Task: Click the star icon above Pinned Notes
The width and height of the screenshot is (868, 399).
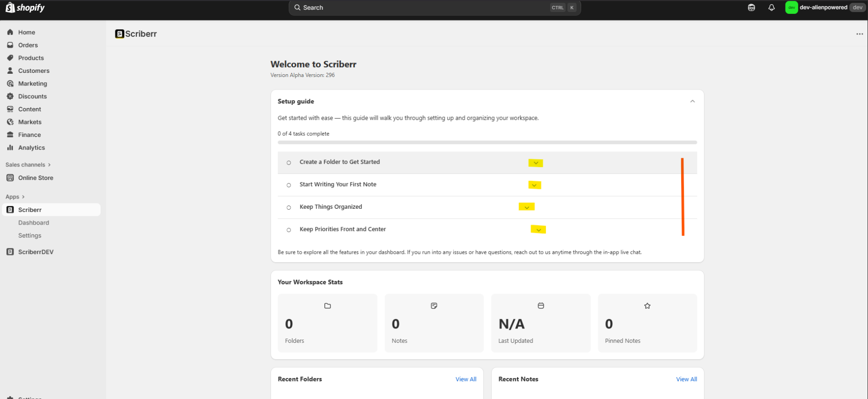Action: (x=647, y=306)
